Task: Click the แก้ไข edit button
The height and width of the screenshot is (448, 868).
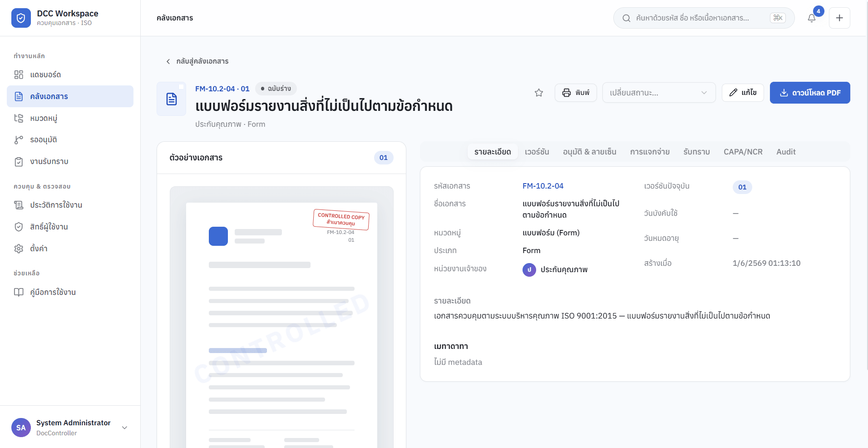Action: (x=743, y=93)
